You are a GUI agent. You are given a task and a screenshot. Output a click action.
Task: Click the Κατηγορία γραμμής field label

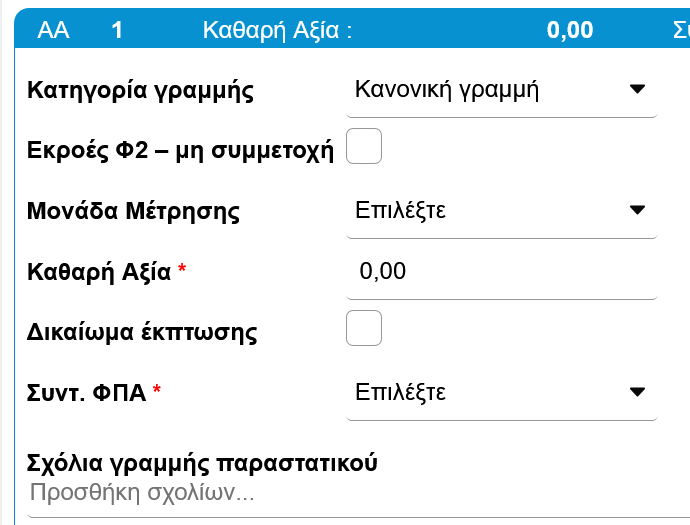point(140,92)
